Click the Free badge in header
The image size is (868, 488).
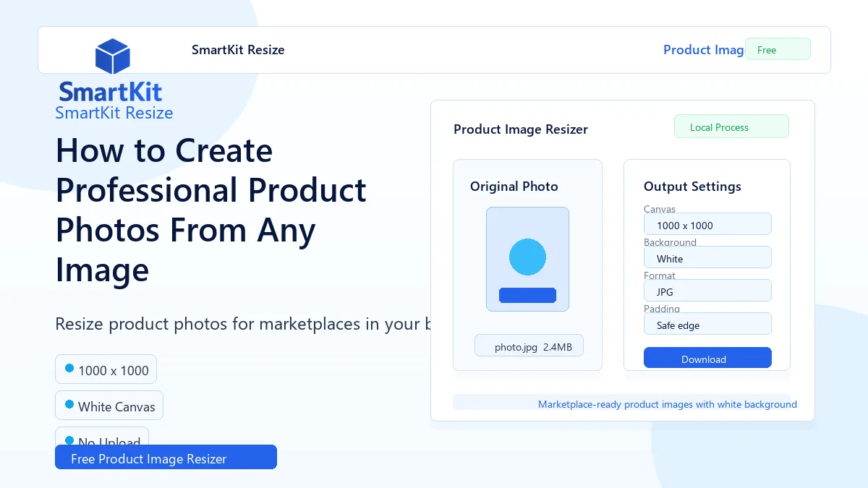778,49
